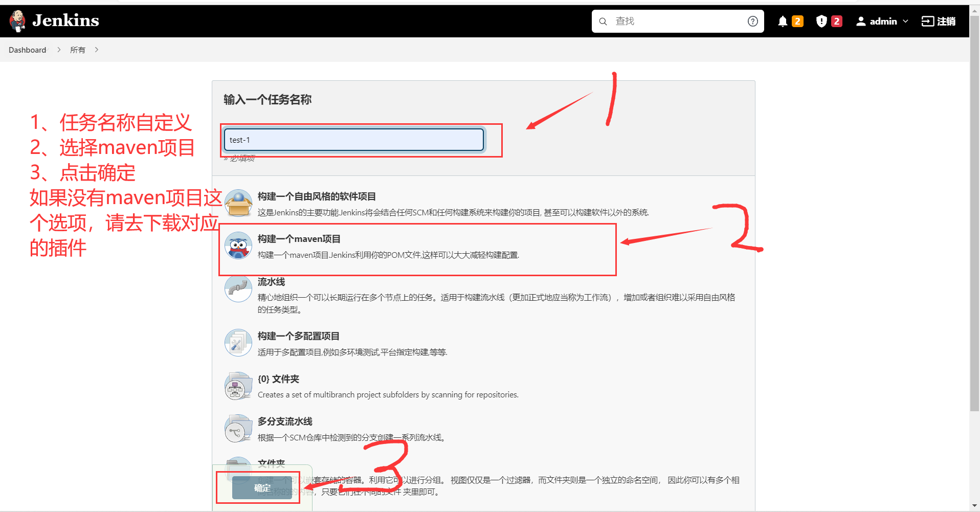
Task: Click the task name field containing test-1
Action: pos(354,140)
